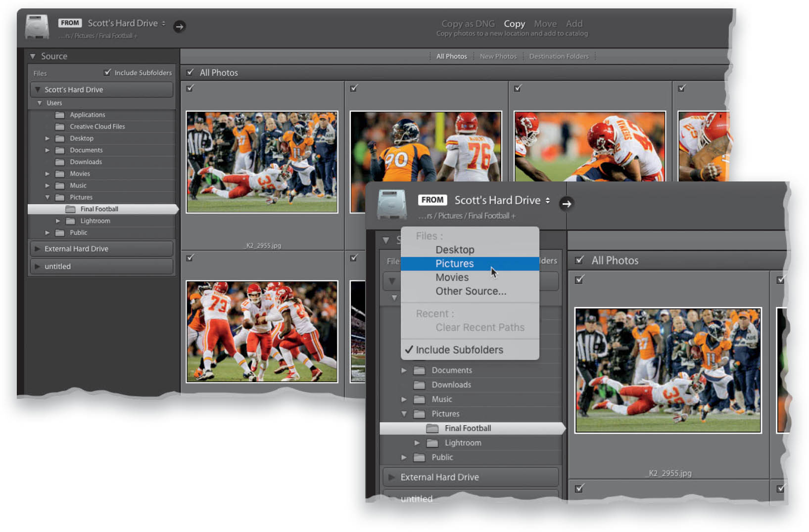Switch to New Photos view tab

498,56
